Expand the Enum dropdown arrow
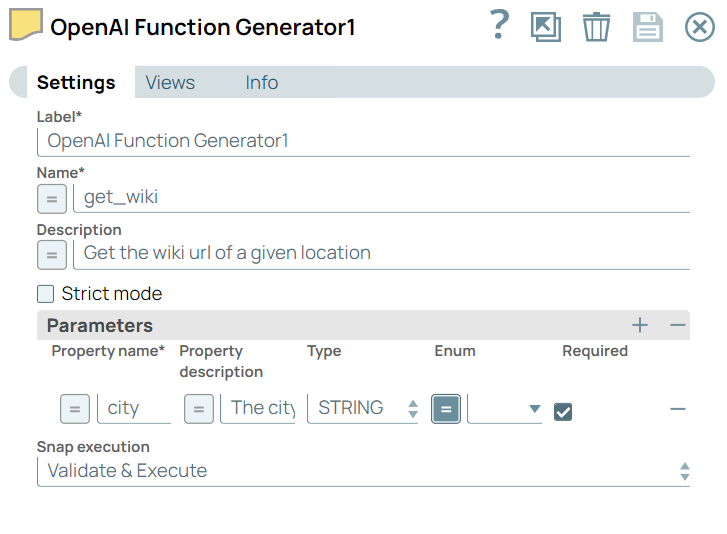The image size is (727, 534). coord(535,408)
